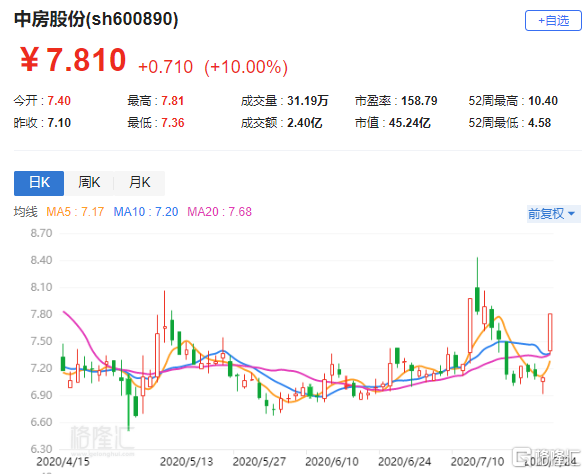587x474 pixels.
Task: Click the 2020/5/27 date axis label
Action: coord(259,462)
